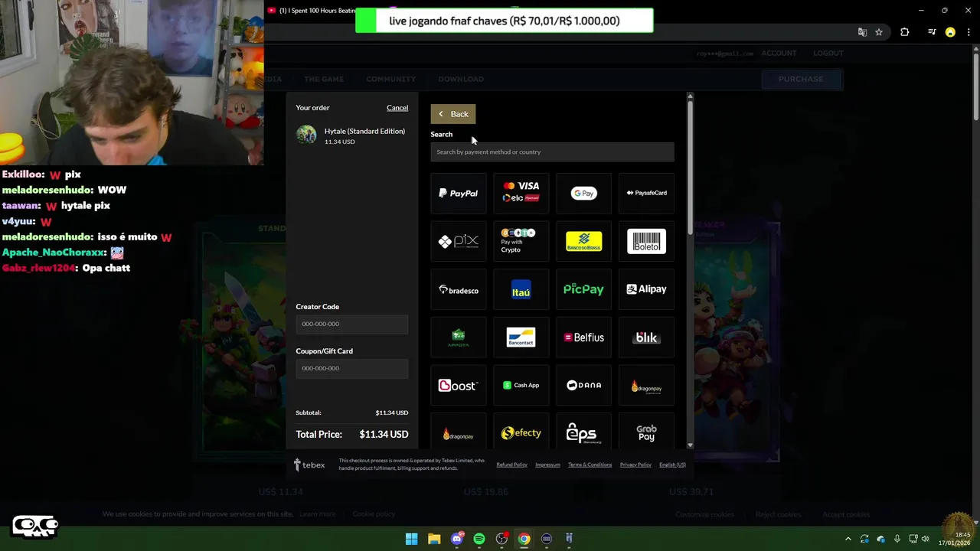Screen dimensions: 980x551
Task: Open Chrome extensions puzzle icon
Action: click(x=905, y=32)
